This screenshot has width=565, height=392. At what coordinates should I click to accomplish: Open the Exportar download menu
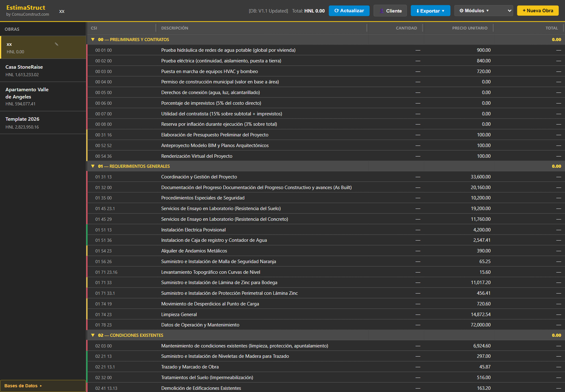[430, 11]
